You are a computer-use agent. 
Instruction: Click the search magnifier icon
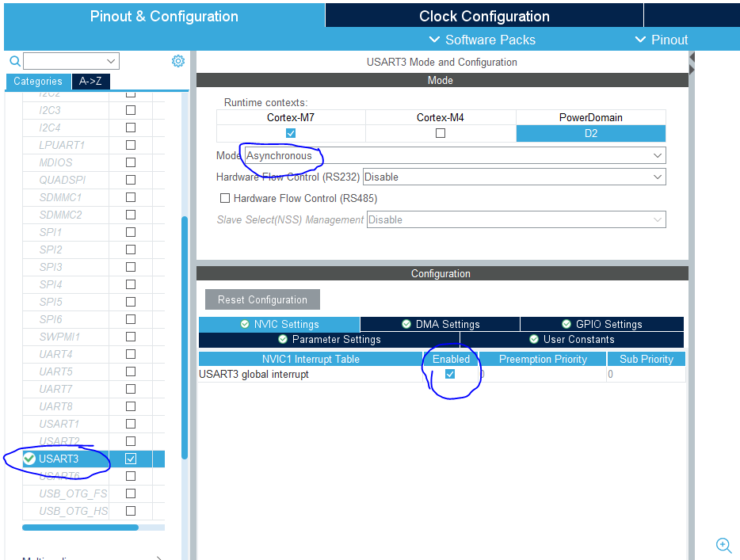(15, 61)
